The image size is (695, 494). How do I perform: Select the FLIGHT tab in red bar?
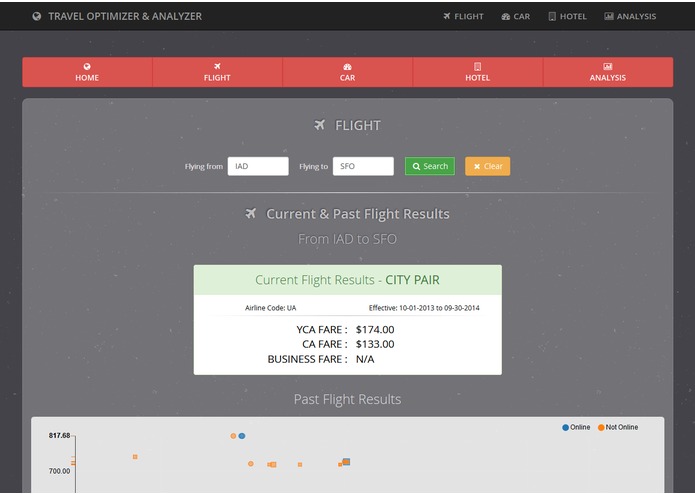(217, 72)
